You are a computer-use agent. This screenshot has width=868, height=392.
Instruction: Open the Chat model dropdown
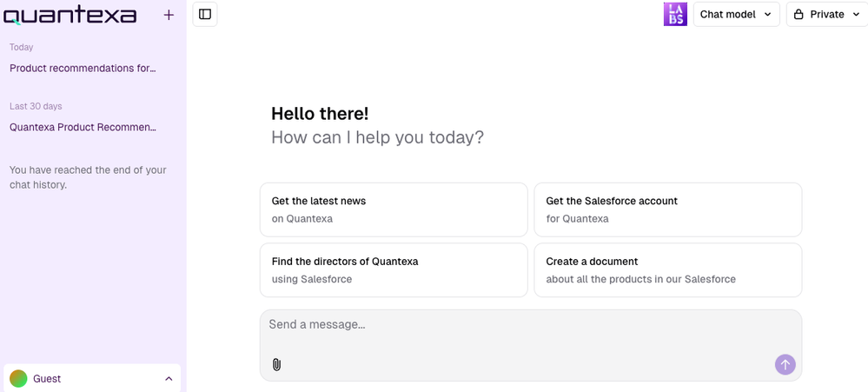coord(735,14)
